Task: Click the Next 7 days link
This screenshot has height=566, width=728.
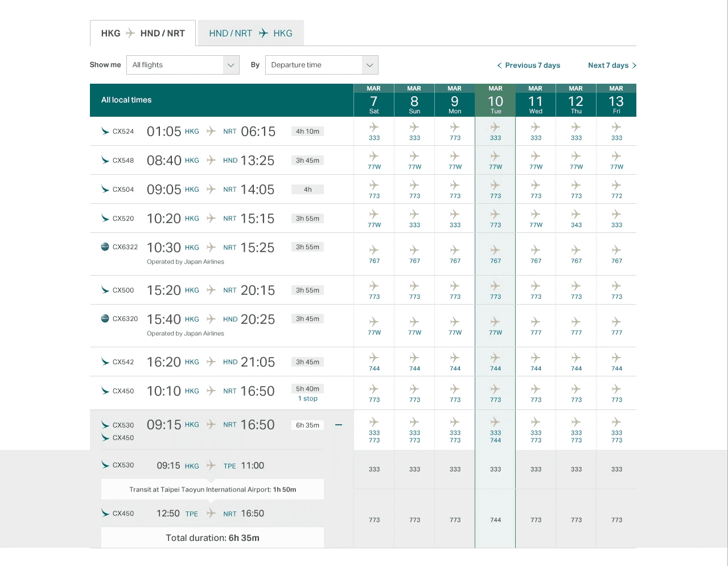Action: pyautogui.click(x=608, y=65)
